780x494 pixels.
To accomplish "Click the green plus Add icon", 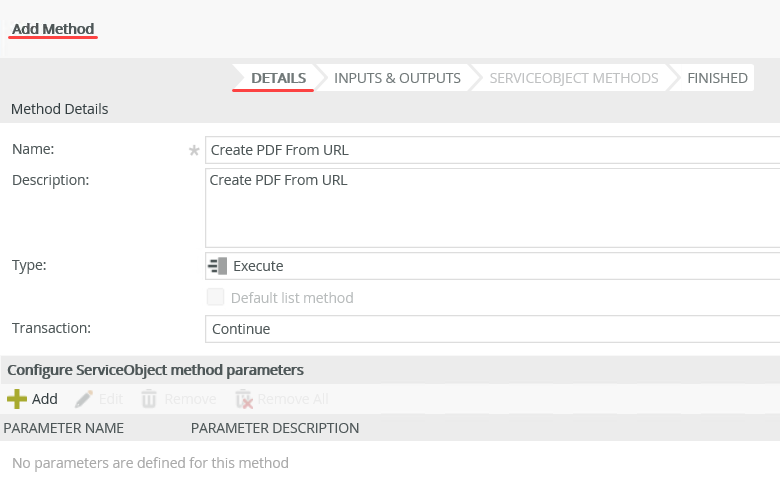I will (x=17, y=399).
